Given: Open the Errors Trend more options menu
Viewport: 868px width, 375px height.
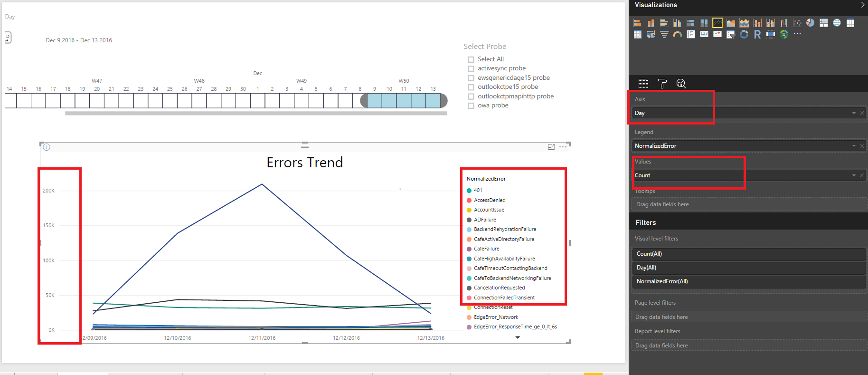Looking at the screenshot, I should tap(563, 147).
